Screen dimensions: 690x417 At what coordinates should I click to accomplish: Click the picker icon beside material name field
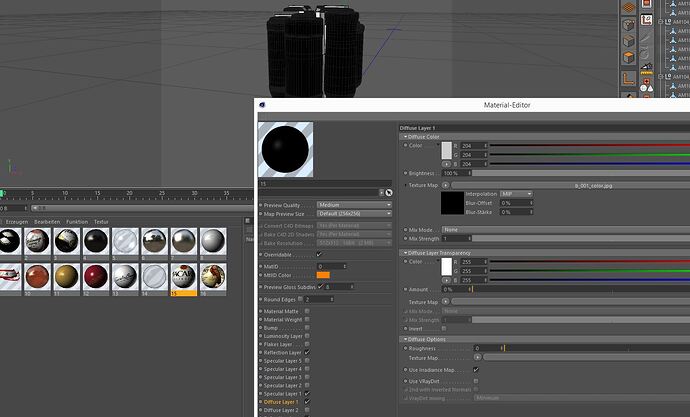(389, 193)
